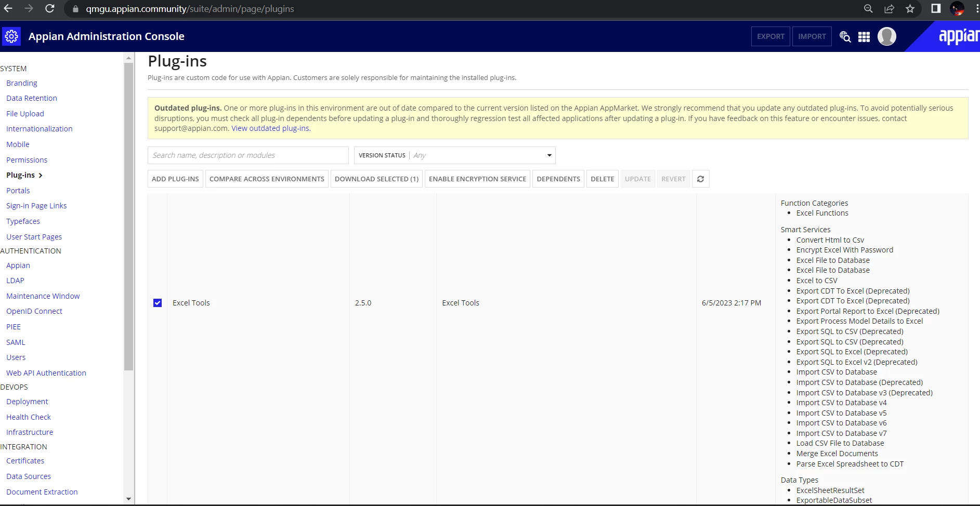Viewport: 980px width, 506px height.
Task: Click Compare Across Environments button
Action: pos(267,179)
